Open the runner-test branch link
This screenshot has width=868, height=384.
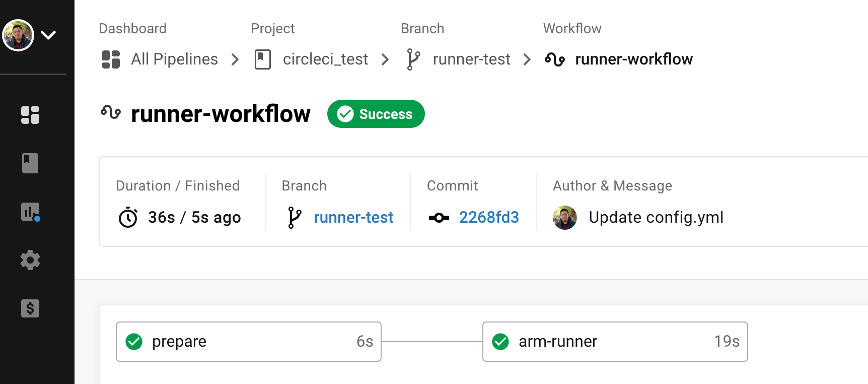coord(353,217)
